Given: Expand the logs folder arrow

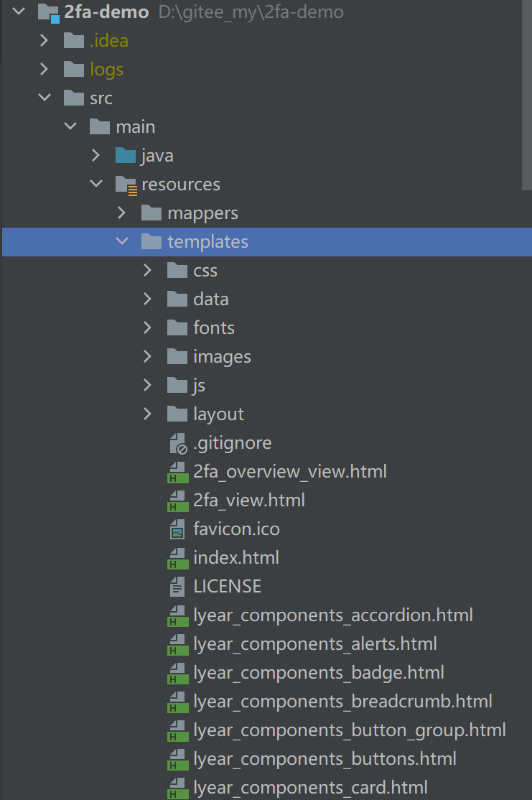Looking at the screenshot, I should 45,70.
